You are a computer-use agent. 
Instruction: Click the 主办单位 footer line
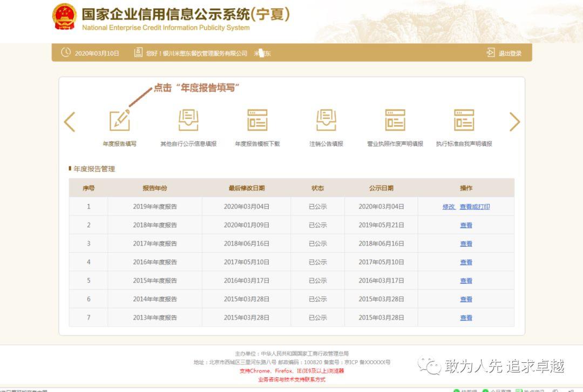(291, 354)
